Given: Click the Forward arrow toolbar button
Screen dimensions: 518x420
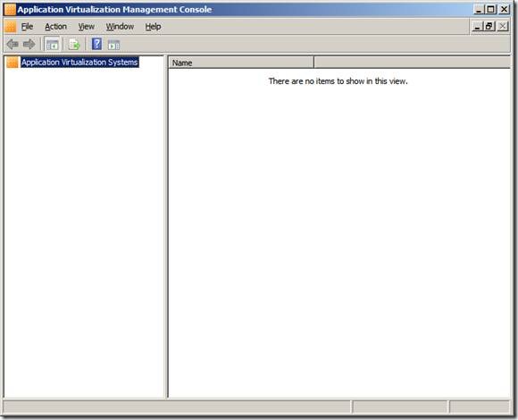Looking at the screenshot, I should 29,44.
